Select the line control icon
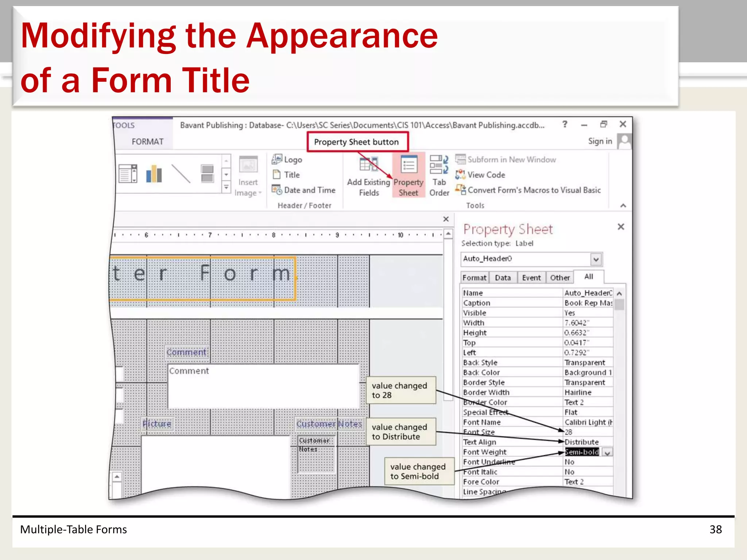Screen dimensions: 747x560 [181, 174]
